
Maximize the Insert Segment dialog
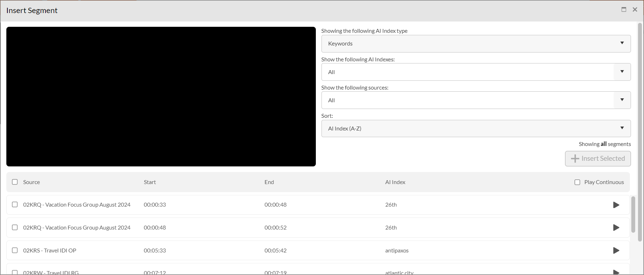tap(624, 10)
